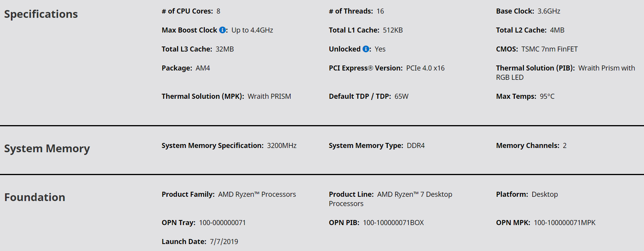644x251 pixels.
Task: Click the Launch Date 7/7/2019 entry
Action: (x=200, y=242)
